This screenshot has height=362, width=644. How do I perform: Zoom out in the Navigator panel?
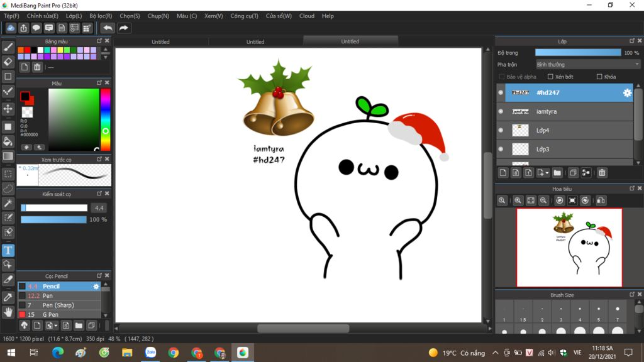tap(543, 200)
